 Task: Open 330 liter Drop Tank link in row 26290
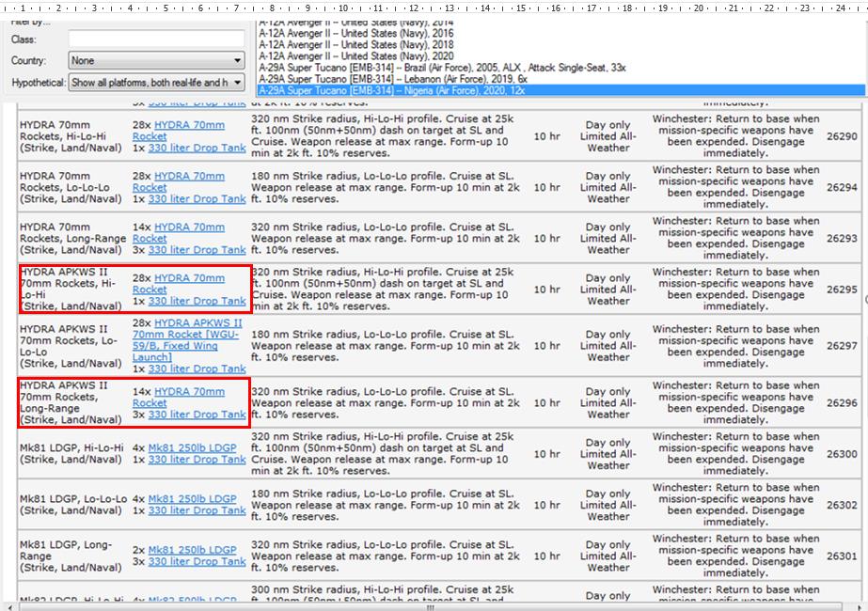pyautogui.click(x=197, y=148)
